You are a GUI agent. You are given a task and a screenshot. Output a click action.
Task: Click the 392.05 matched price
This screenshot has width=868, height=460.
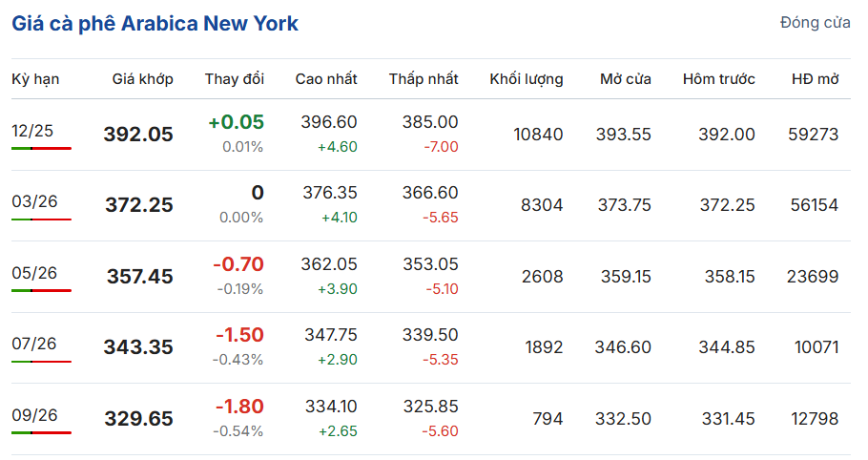(138, 135)
